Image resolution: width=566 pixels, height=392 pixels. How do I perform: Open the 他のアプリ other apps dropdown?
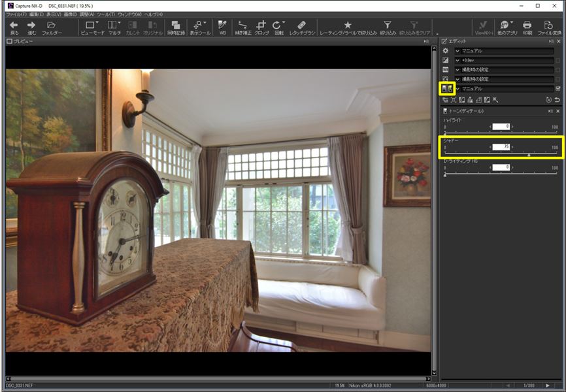point(507,27)
